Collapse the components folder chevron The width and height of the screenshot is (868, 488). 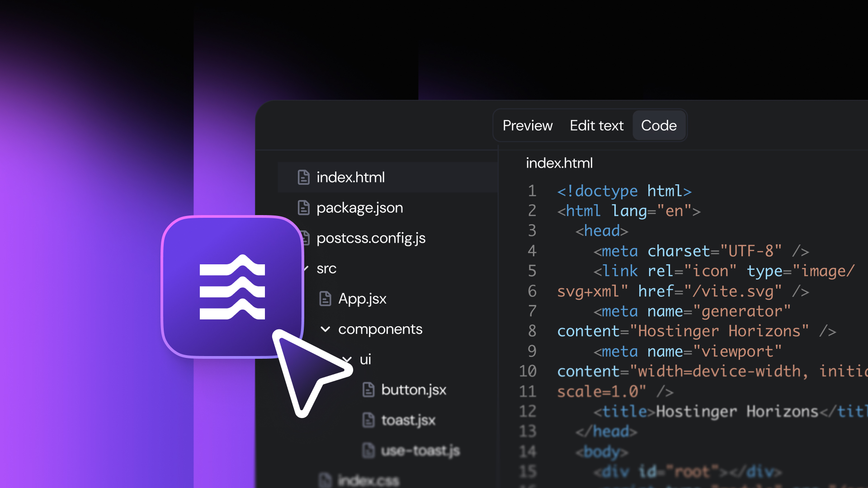pos(325,329)
